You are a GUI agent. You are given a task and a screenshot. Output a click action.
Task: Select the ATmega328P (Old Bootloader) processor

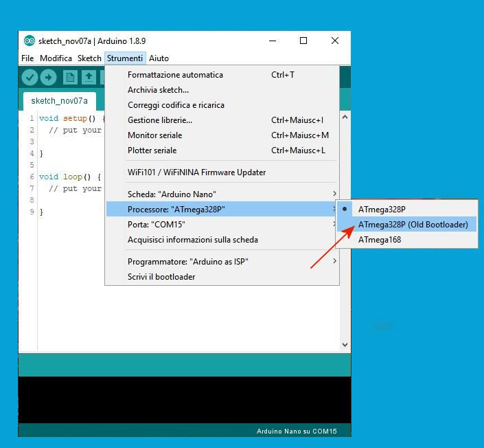(413, 225)
